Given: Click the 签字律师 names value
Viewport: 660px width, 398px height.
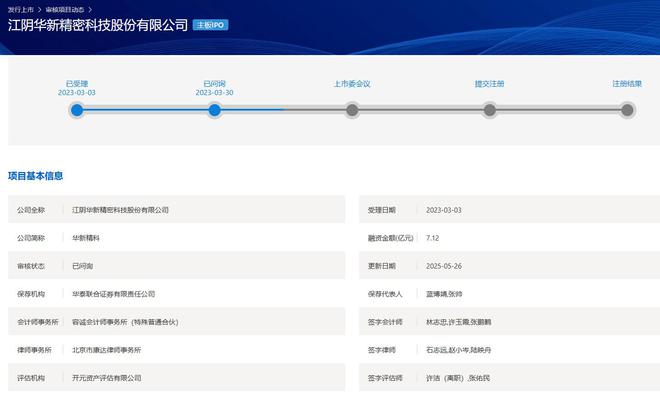Looking at the screenshot, I should [x=458, y=350].
